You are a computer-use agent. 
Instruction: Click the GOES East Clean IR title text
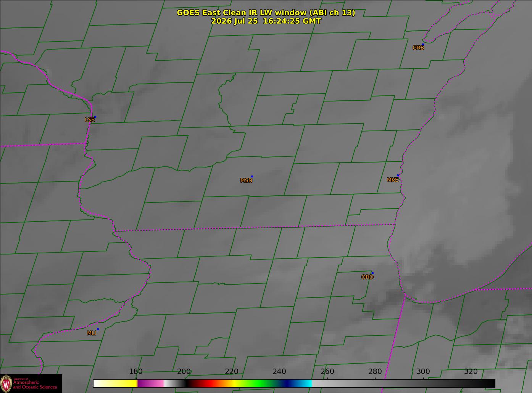266,13
